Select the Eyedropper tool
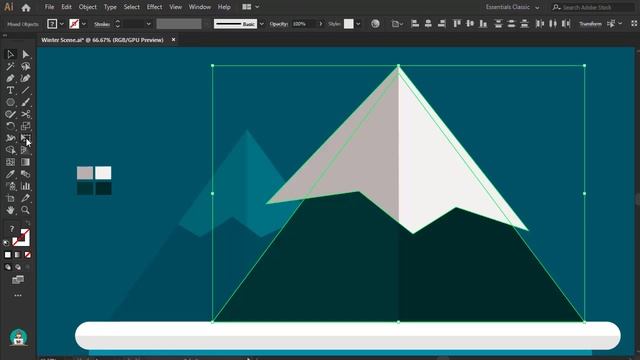Image resolution: width=640 pixels, height=360 pixels. tap(10, 174)
